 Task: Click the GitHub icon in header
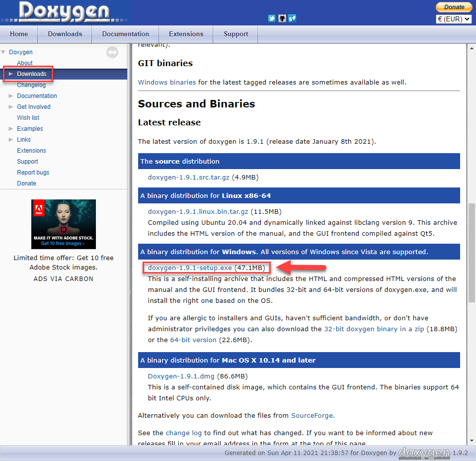[x=282, y=18]
